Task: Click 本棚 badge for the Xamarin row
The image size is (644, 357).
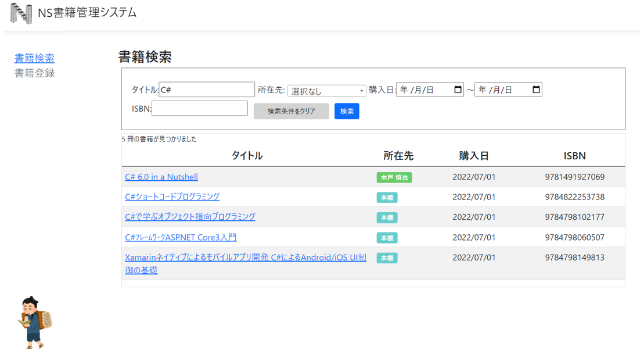Action: tap(387, 258)
